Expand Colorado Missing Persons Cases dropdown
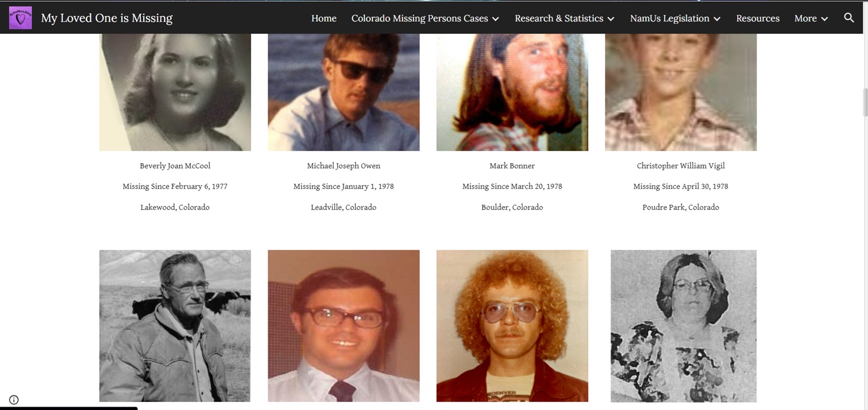The height and width of the screenshot is (410, 868). click(x=425, y=18)
